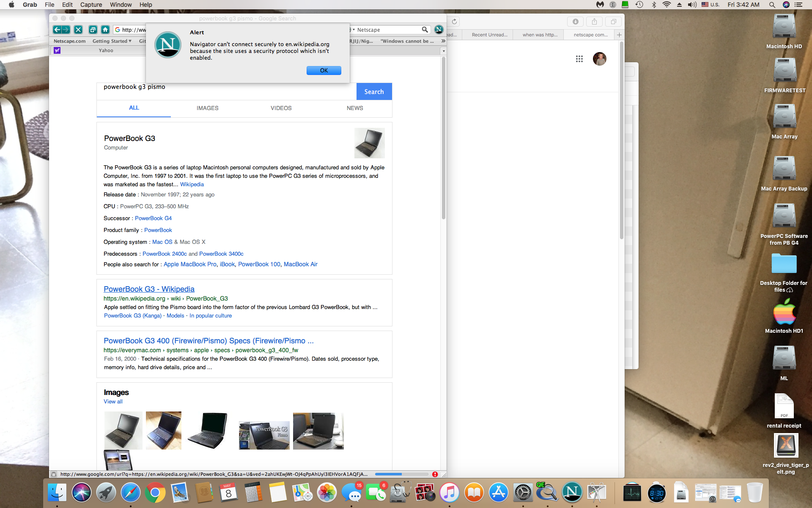Stop loading with Netscape's X button
The height and width of the screenshot is (508, 812).
(x=78, y=30)
